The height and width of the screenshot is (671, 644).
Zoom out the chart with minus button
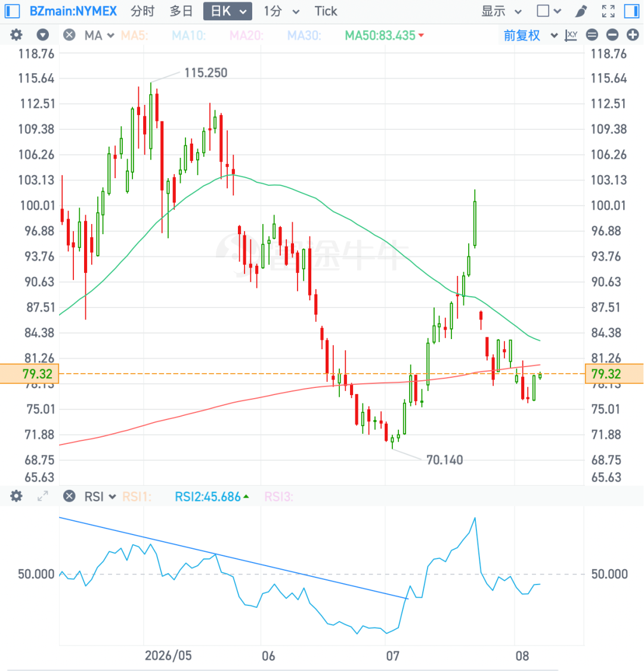coord(612,35)
